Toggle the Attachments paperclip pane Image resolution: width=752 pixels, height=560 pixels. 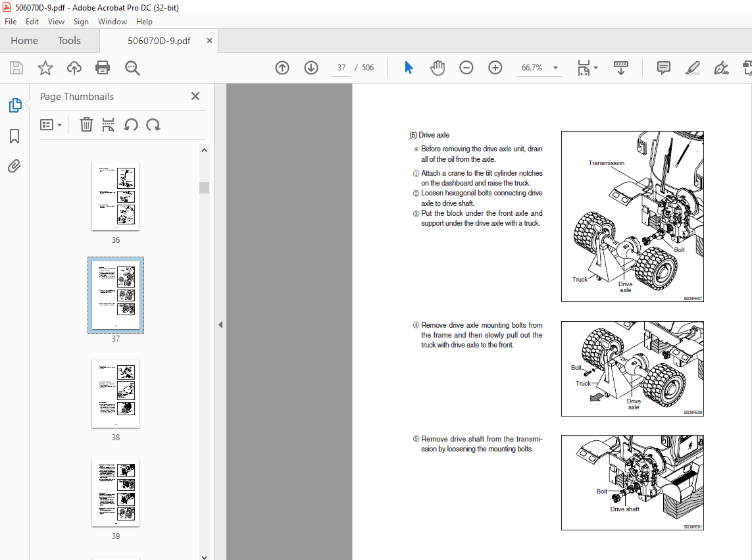point(14,166)
